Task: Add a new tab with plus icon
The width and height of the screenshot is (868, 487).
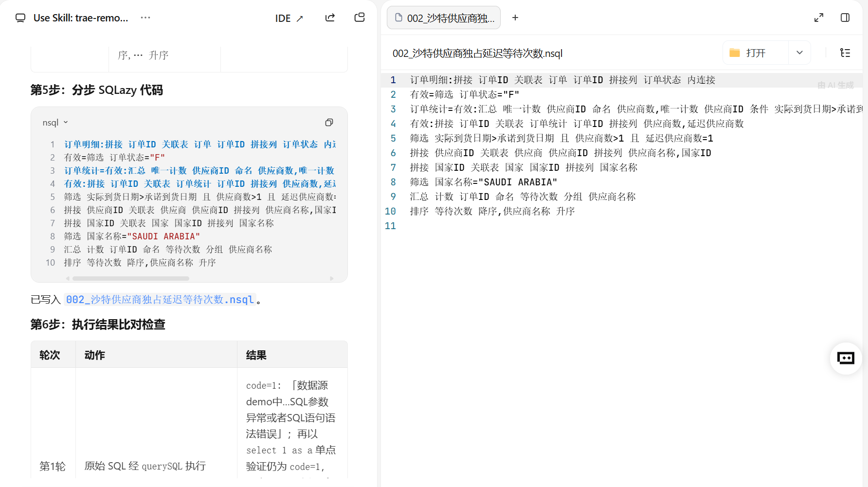Action: pos(515,18)
